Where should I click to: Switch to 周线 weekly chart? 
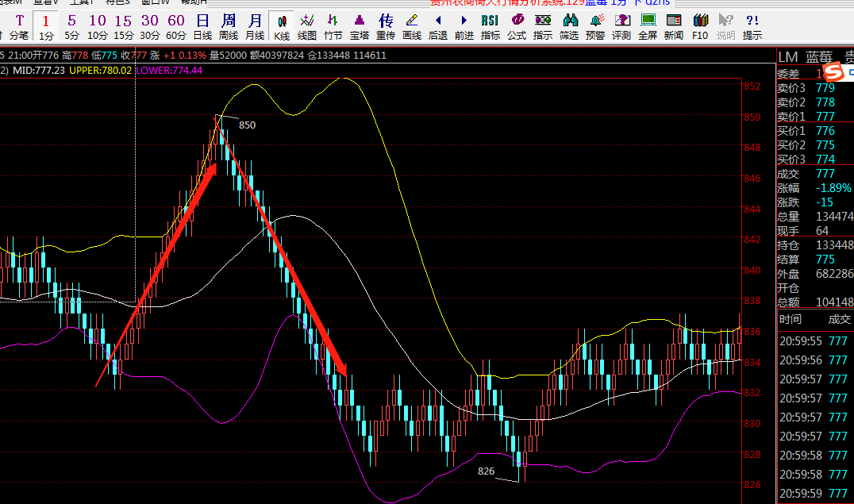pos(229,27)
